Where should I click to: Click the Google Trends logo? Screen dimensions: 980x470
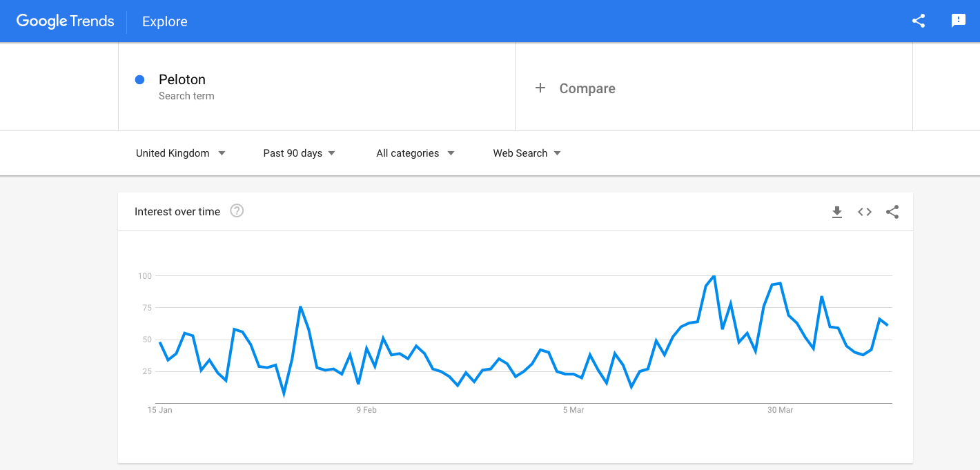[x=66, y=21]
